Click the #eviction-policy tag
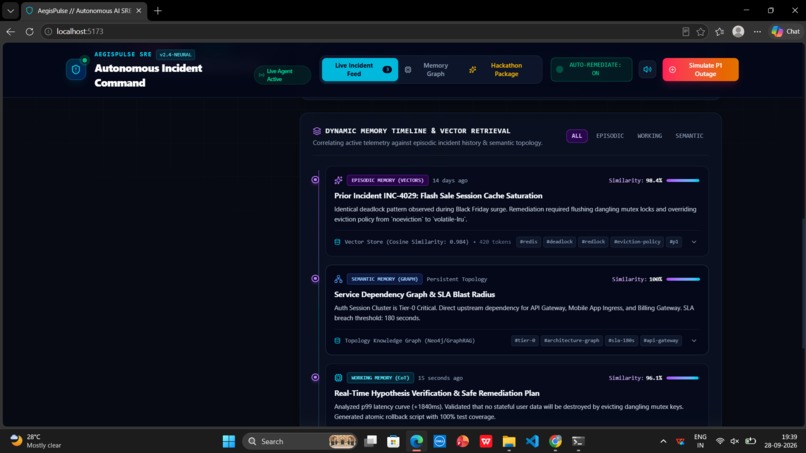This screenshot has width=806, height=453. (x=637, y=242)
